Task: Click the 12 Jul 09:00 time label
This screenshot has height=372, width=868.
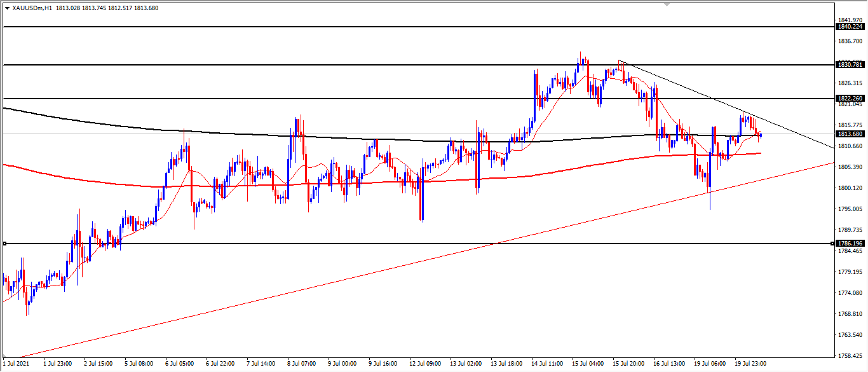Action: tap(425, 364)
